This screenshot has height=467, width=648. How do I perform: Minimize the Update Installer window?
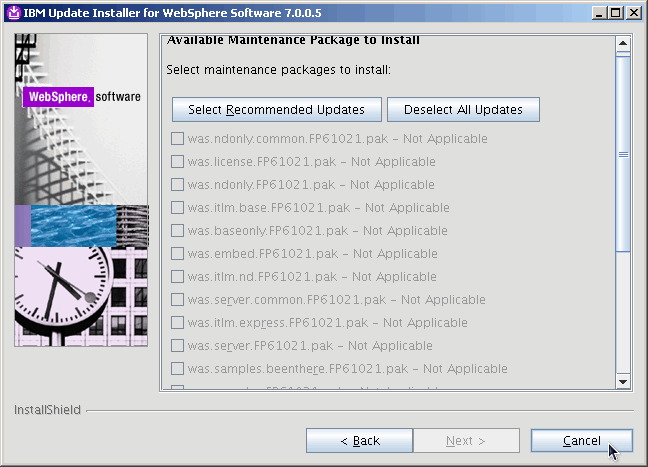coord(598,12)
